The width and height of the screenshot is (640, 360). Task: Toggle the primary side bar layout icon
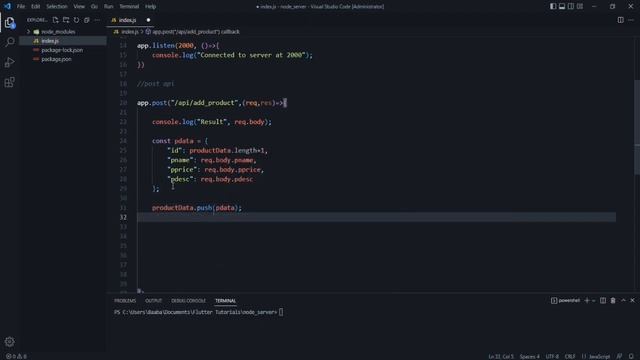pyautogui.click(x=553, y=6)
